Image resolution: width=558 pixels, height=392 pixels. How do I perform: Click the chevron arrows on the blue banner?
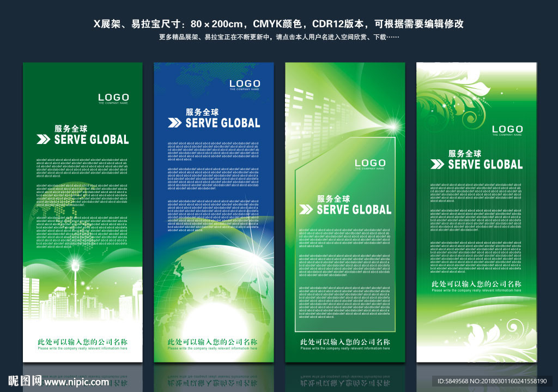(x=174, y=123)
